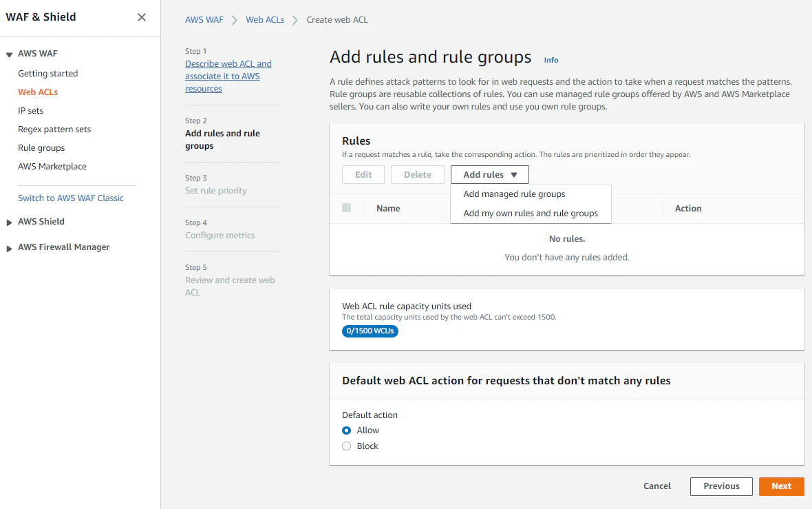The width and height of the screenshot is (812, 509).
Task: Expand the AWS Shield section
Action: click(10, 222)
